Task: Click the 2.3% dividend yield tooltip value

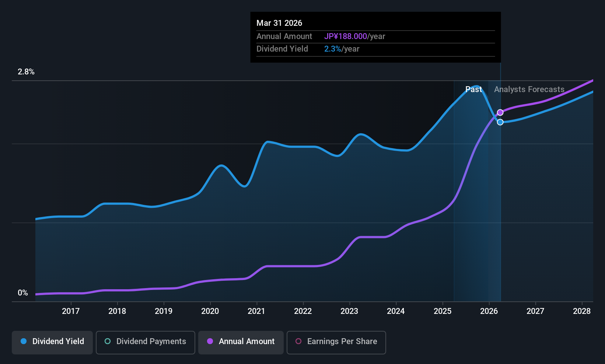Action: (x=332, y=49)
